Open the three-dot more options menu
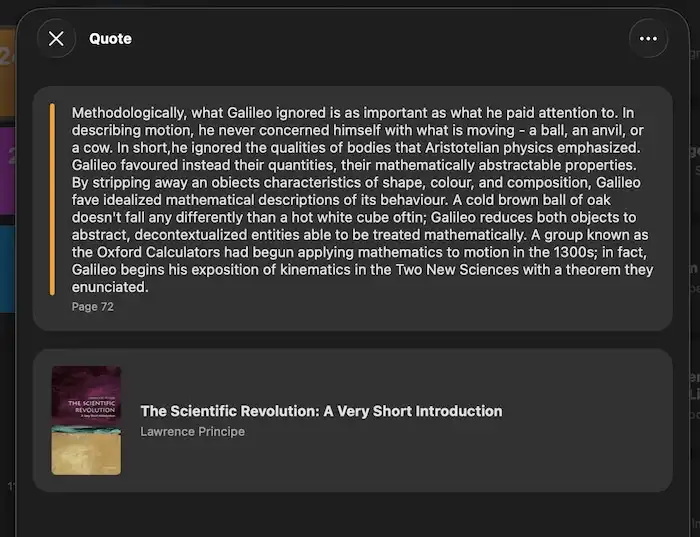This screenshot has width=700, height=537. click(648, 39)
